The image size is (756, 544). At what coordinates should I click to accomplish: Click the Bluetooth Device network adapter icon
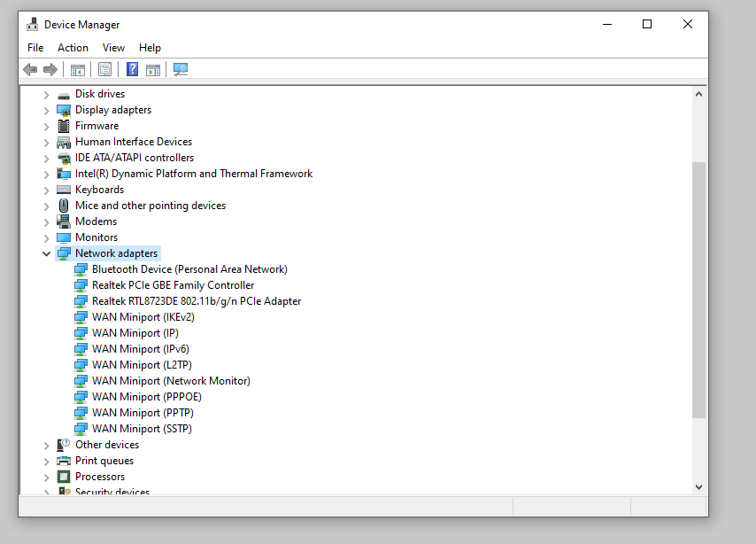81,269
